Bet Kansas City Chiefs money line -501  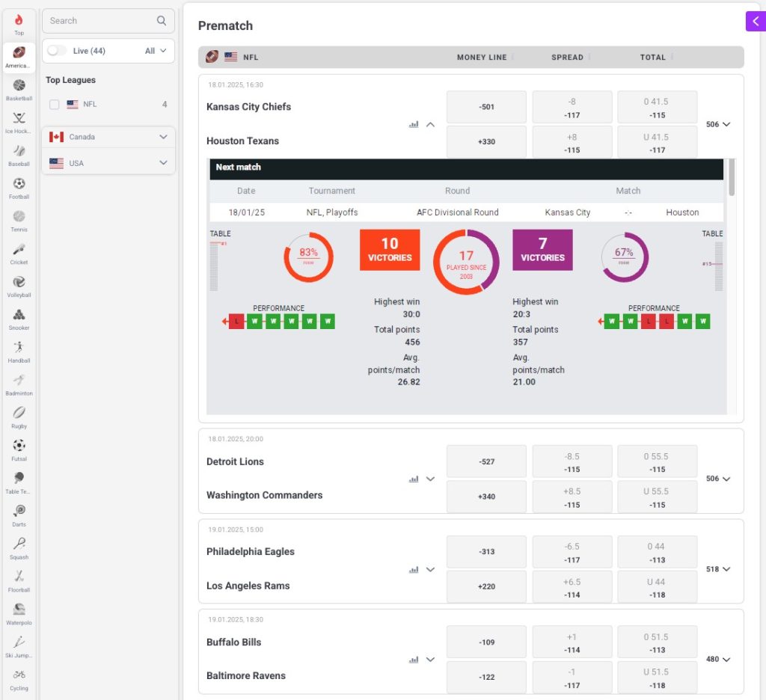point(486,107)
